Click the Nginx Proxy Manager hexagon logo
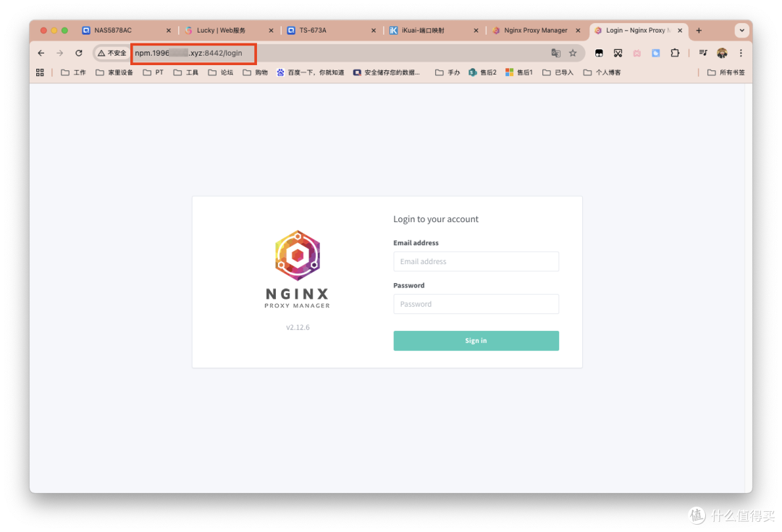The image size is (782, 532). coord(298,256)
